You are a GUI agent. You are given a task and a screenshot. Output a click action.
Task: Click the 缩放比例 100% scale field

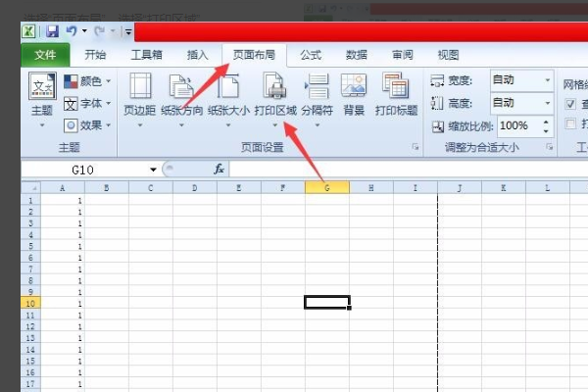[519, 125]
